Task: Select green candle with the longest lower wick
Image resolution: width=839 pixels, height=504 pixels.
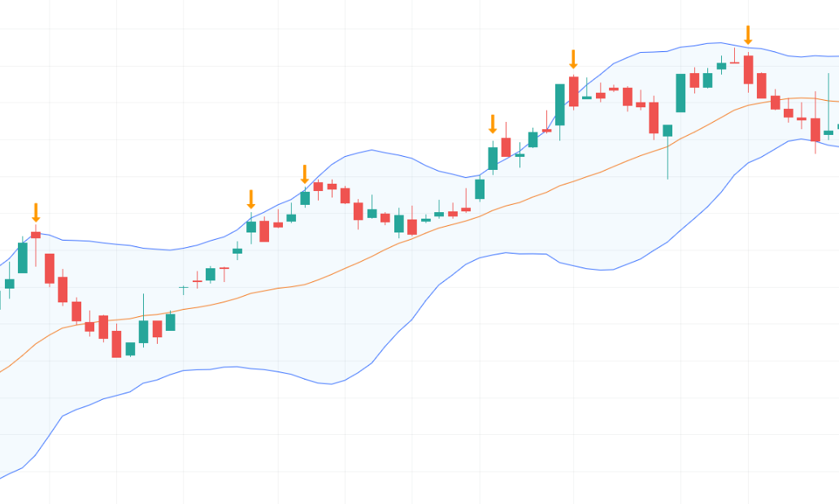Action: pyautogui.click(x=667, y=130)
